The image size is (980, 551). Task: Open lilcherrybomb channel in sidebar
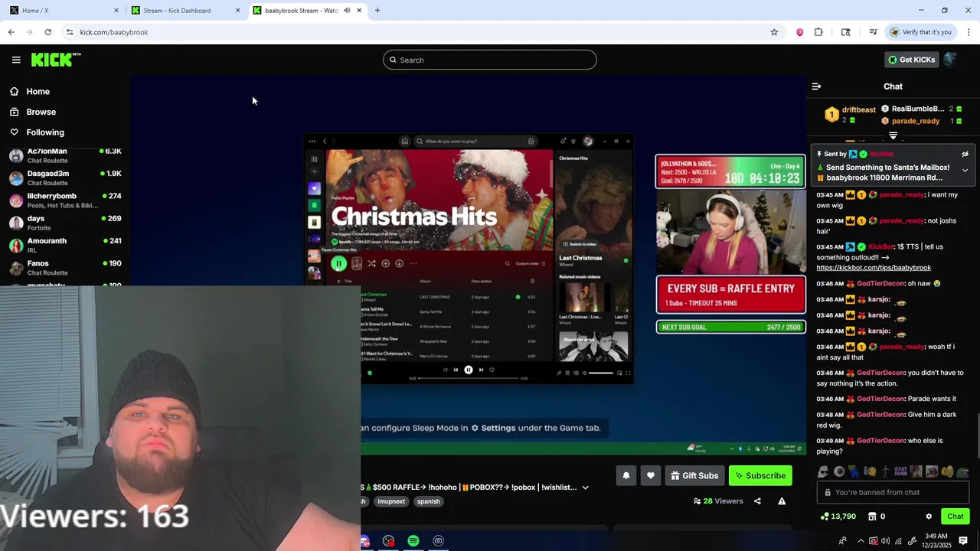click(65, 201)
